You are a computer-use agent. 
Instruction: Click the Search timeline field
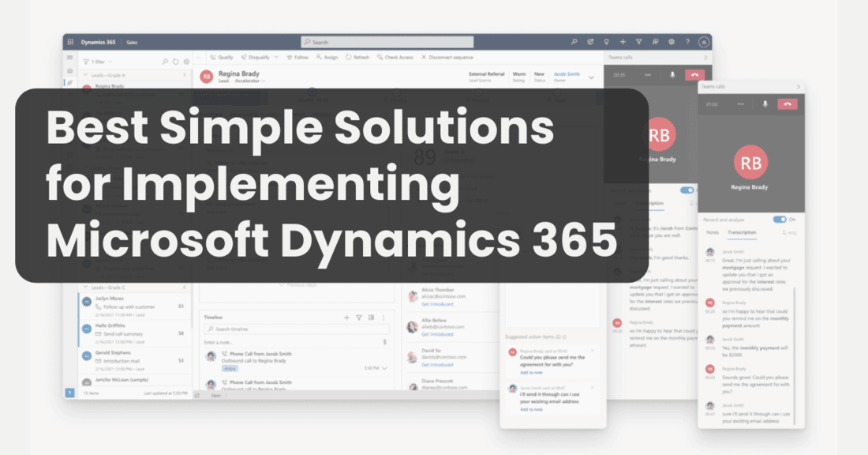point(297,329)
